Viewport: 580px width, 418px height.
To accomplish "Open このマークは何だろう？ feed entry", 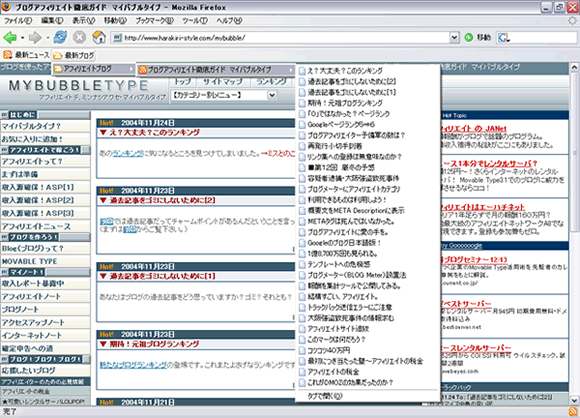I will (x=368, y=339).
